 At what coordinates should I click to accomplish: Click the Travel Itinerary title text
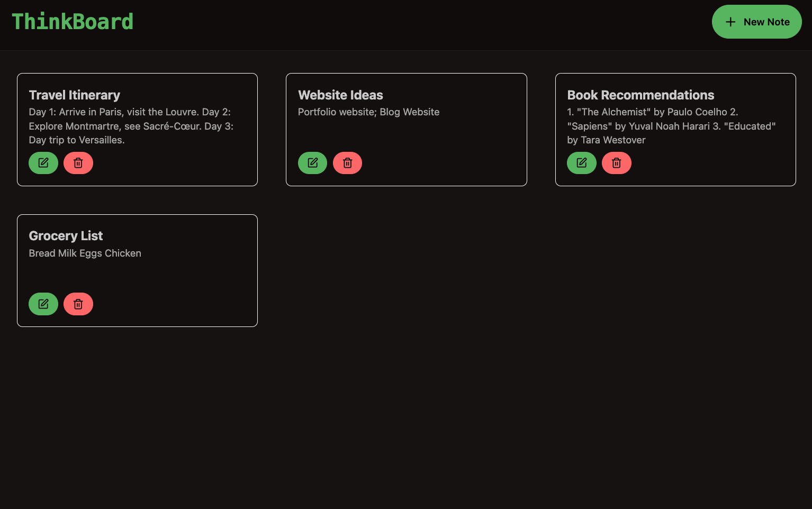tap(74, 95)
